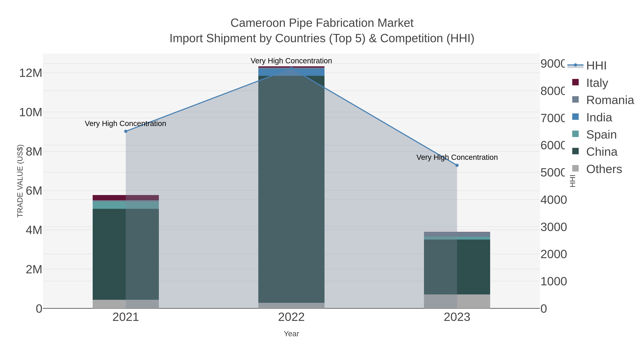The height and width of the screenshot is (362, 644).
Task: Click the 3000 right axis tick
Action: pyautogui.click(x=553, y=227)
